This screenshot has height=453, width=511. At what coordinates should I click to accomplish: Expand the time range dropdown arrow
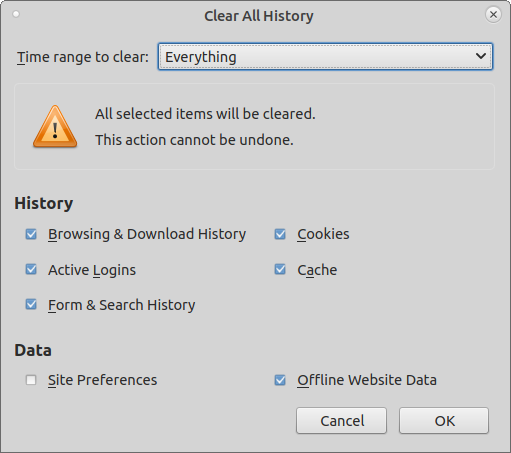tap(481, 56)
